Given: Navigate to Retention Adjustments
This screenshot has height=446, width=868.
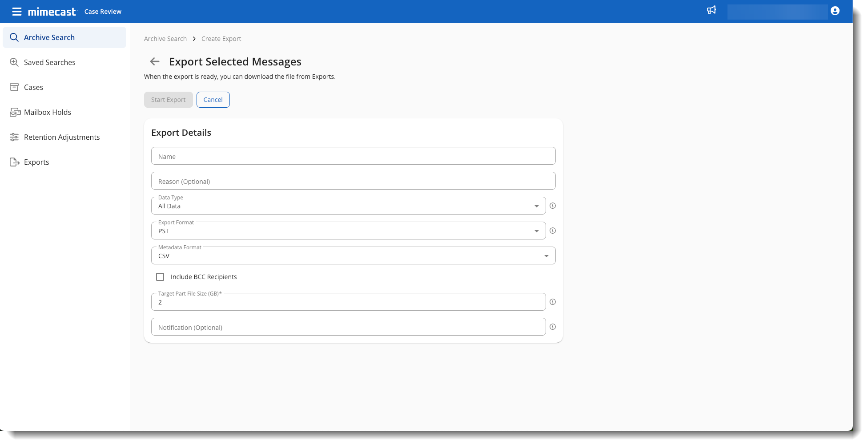Looking at the screenshot, I should [61, 137].
